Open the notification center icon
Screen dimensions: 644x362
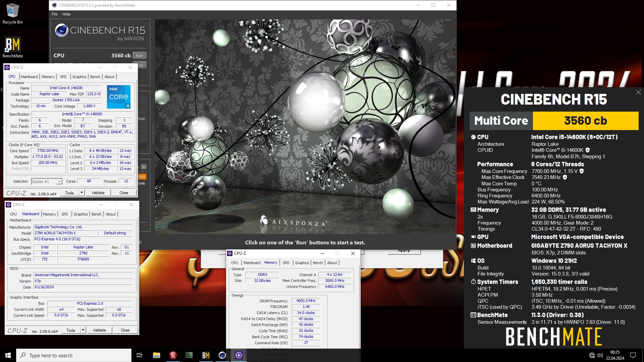click(633, 355)
